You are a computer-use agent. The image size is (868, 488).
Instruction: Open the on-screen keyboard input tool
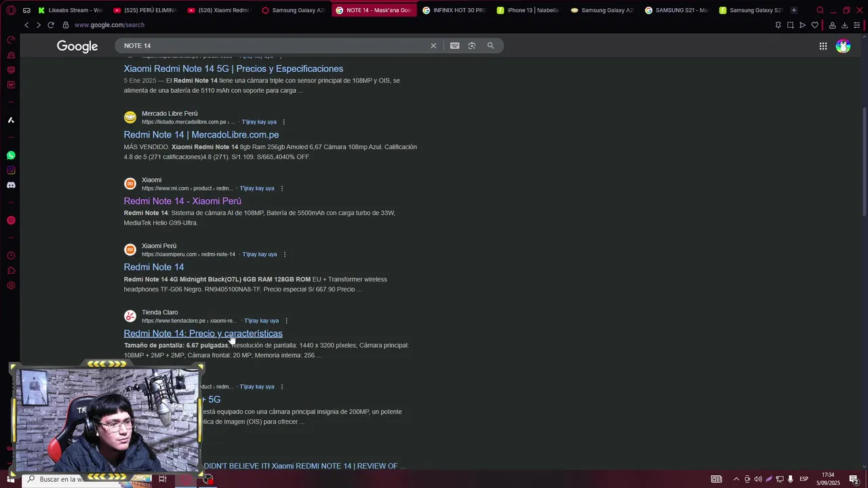[454, 45]
